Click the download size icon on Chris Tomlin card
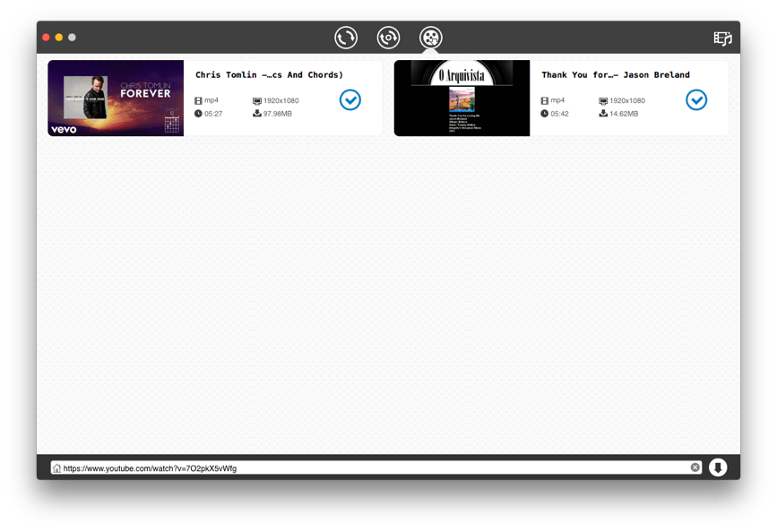 tap(256, 113)
